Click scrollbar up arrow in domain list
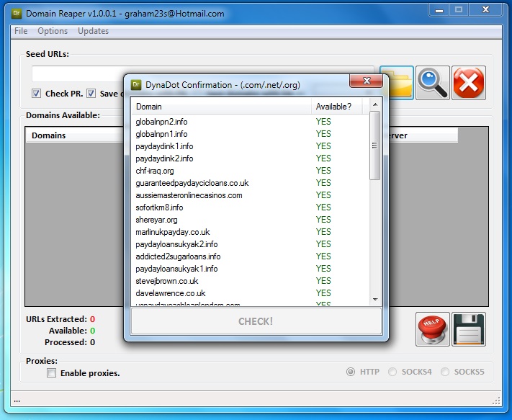 click(x=375, y=104)
